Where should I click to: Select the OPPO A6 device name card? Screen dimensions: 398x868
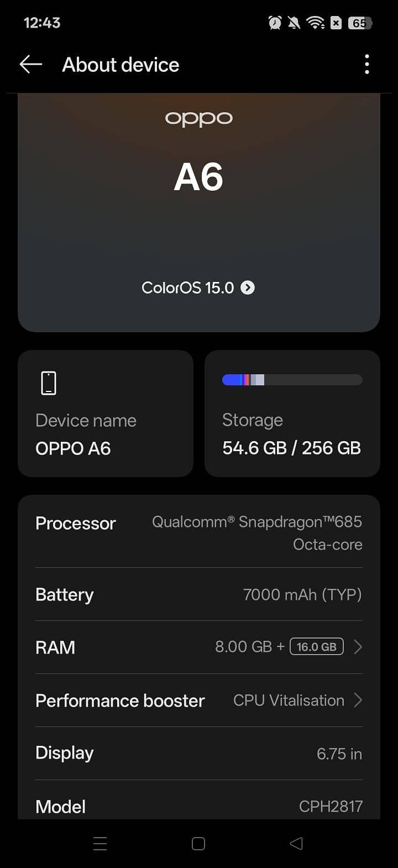(x=106, y=414)
